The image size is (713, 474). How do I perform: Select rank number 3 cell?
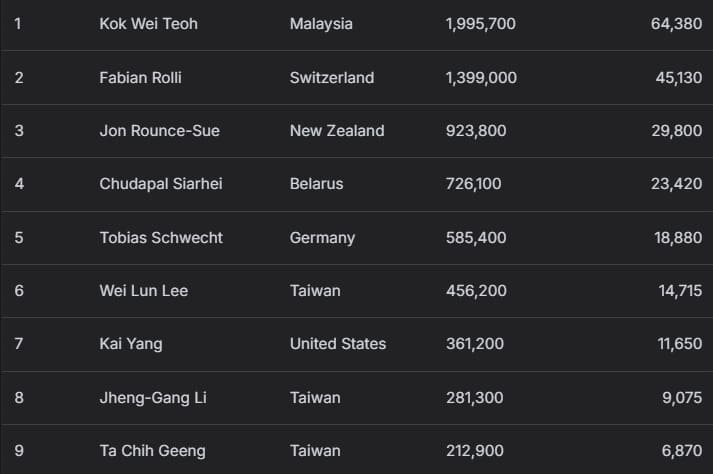(19, 131)
